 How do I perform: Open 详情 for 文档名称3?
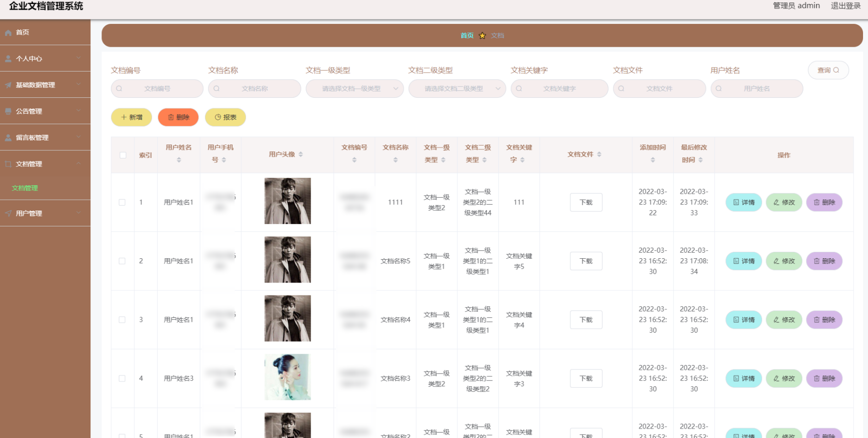point(744,378)
